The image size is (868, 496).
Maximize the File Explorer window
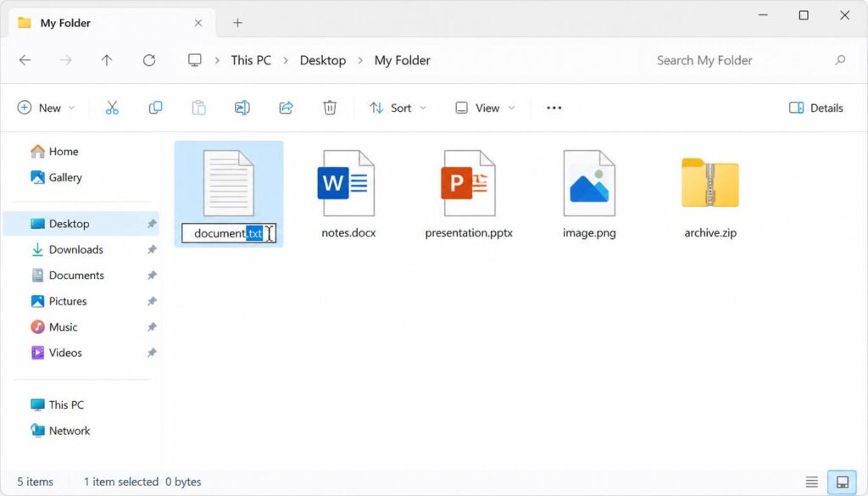click(x=804, y=15)
